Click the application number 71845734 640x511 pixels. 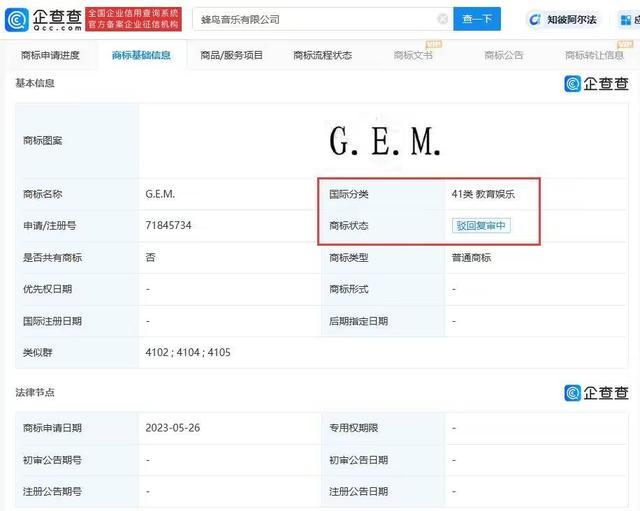tap(168, 226)
